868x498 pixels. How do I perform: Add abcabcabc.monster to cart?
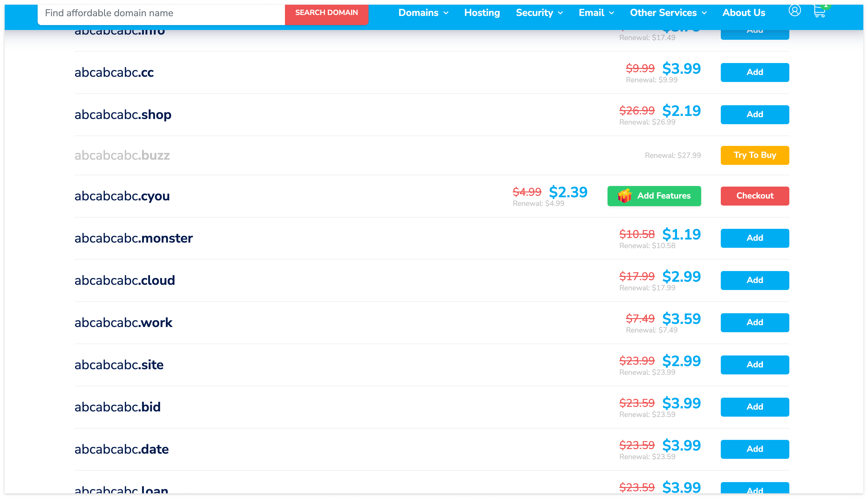[x=754, y=238]
